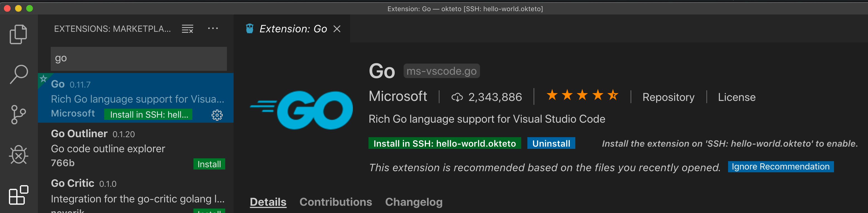The width and height of the screenshot is (868, 213).
Task: Switch to the Details tab
Action: coord(268,202)
